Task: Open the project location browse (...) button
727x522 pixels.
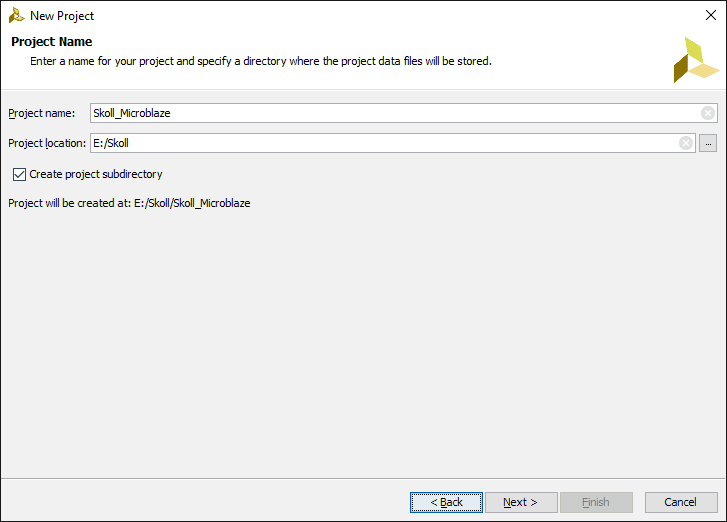Action: (708, 143)
